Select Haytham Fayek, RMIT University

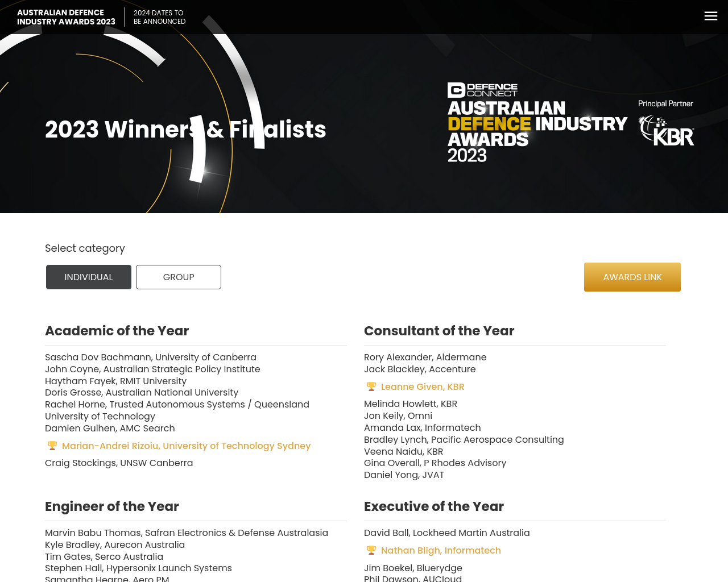[x=116, y=381]
